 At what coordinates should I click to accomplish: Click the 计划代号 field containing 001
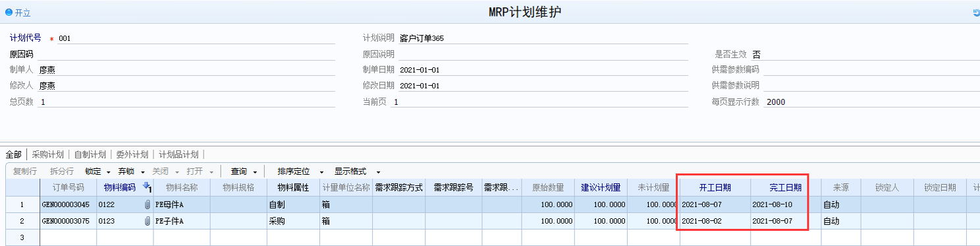(x=196, y=38)
